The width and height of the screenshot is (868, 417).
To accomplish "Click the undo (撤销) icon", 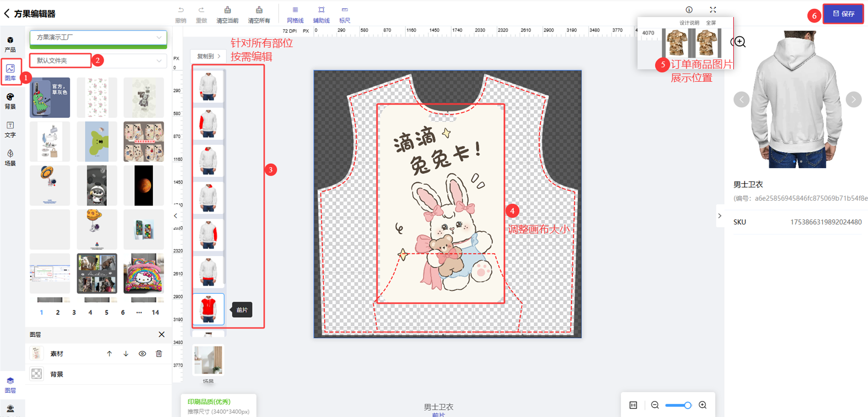I will (180, 10).
